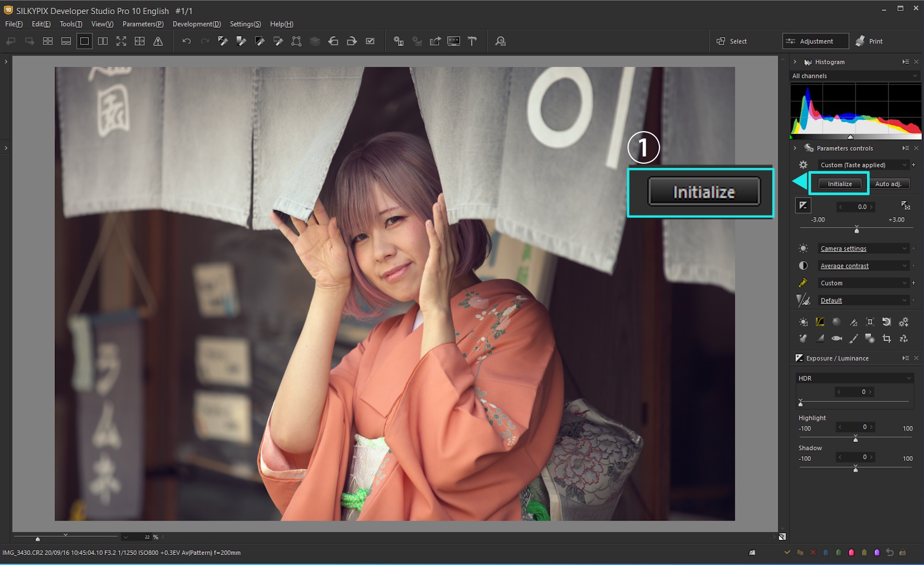Open the Custom (Taste applied) dropdown
The width and height of the screenshot is (924, 565).
tap(863, 165)
